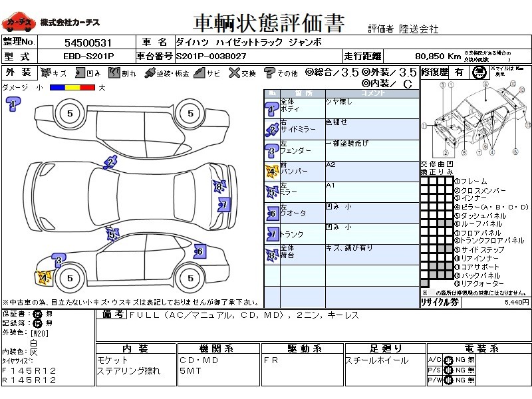
Task: Click the キズ scratch legend icon
Action: click(x=45, y=72)
